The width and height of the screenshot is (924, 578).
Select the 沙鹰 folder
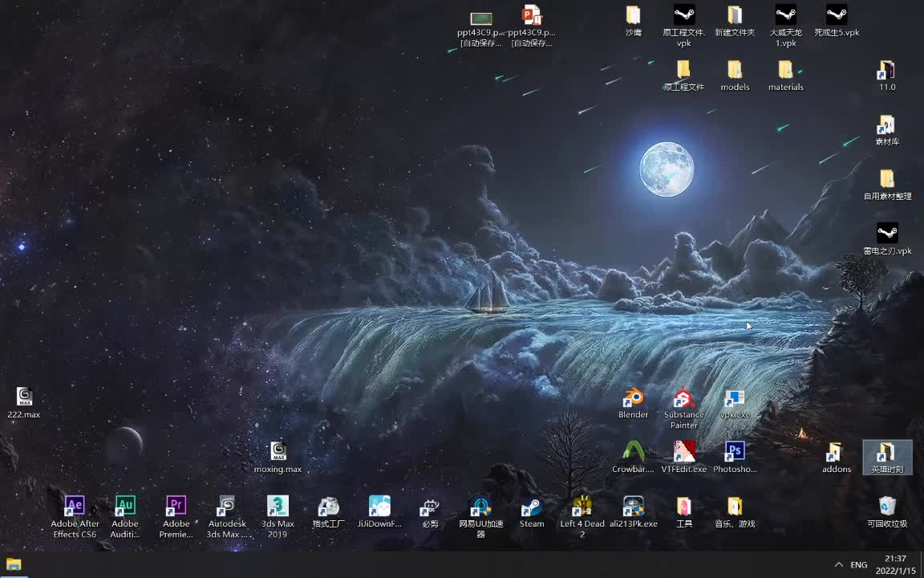(634, 21)
